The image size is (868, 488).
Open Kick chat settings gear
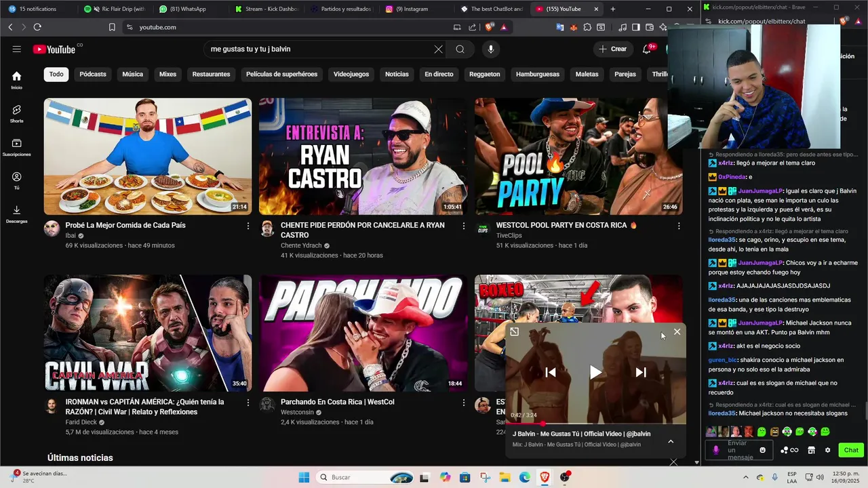coord(827,450)
